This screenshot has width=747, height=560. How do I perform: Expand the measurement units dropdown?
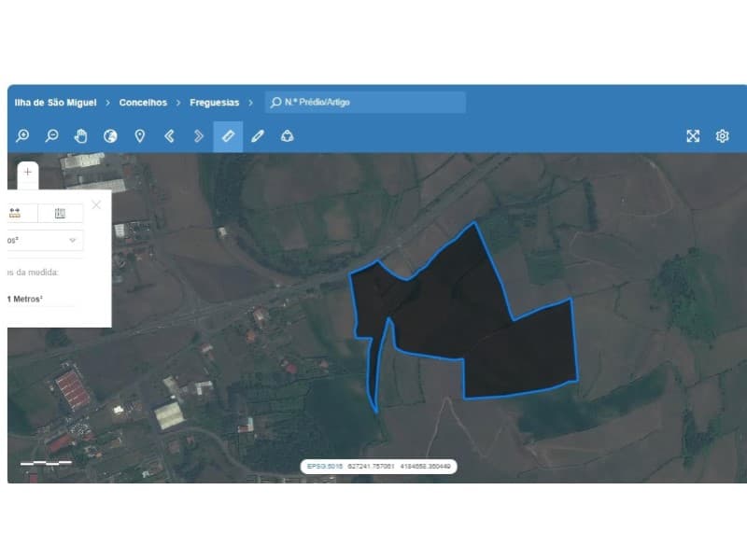point(72,241)
